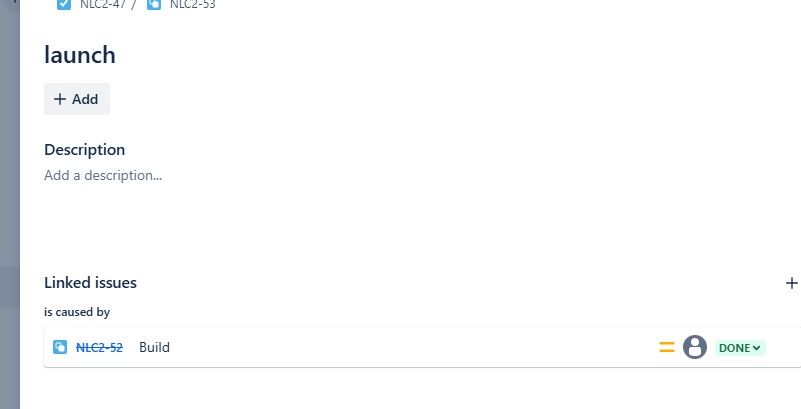Open the DONE status dropdown
801x409 pixels.
point(739,348)
